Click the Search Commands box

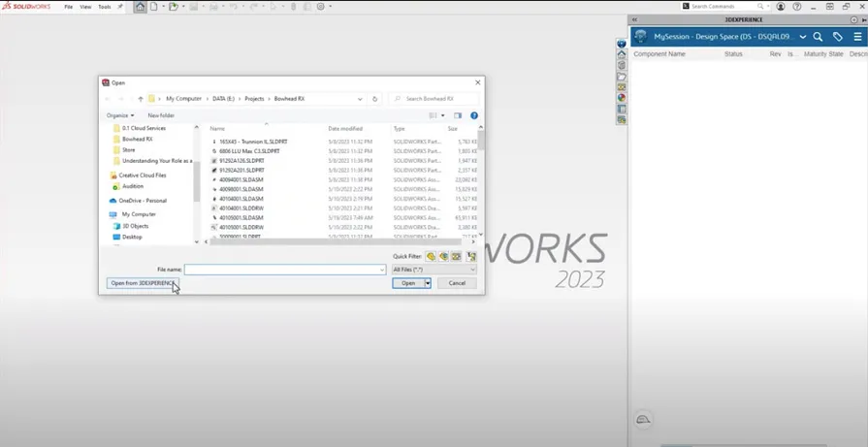point(725,7)
